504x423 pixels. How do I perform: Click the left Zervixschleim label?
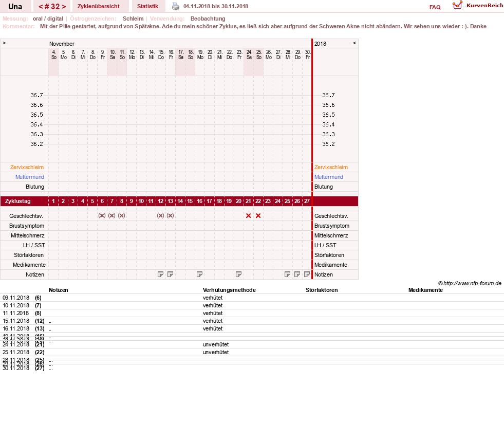(27, 167)
